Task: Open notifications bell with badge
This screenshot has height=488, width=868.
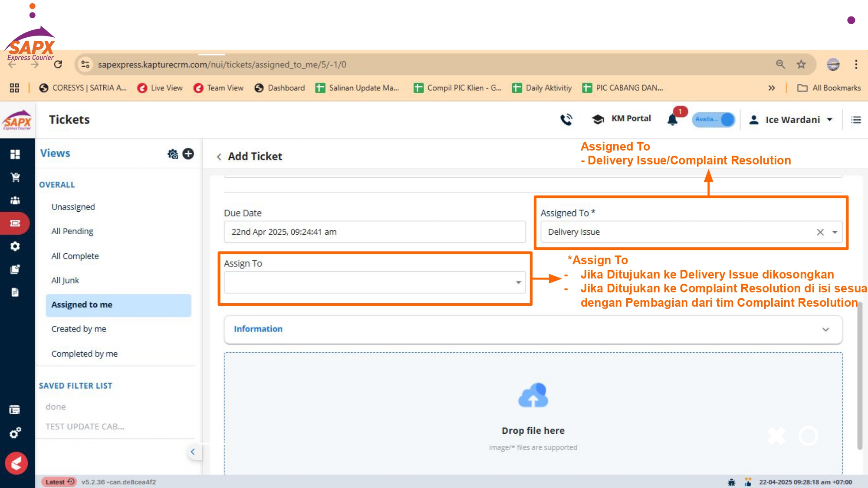Action: 674,118
